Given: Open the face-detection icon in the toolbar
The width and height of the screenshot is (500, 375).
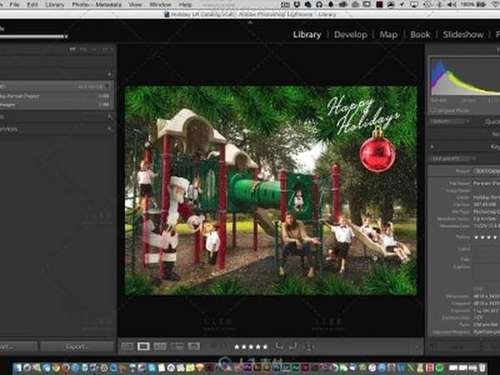Looking at the screenshot, I should (x=309, y=347).
